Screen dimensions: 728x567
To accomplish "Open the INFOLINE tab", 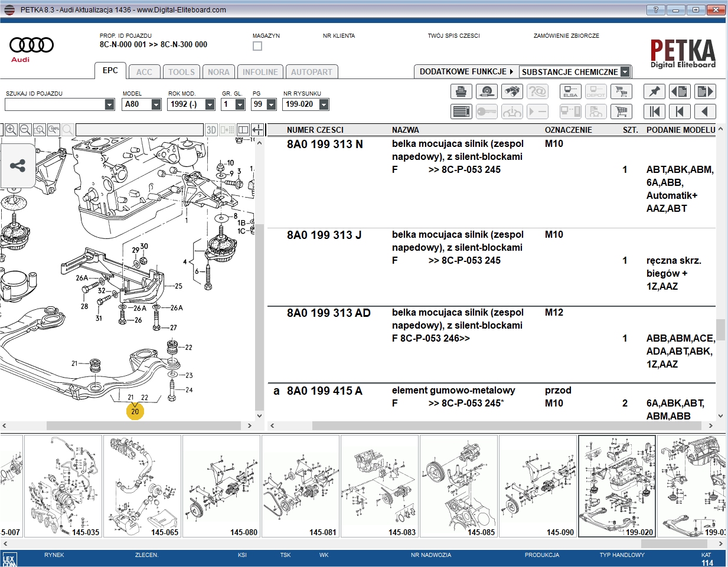I will point(260,72).
